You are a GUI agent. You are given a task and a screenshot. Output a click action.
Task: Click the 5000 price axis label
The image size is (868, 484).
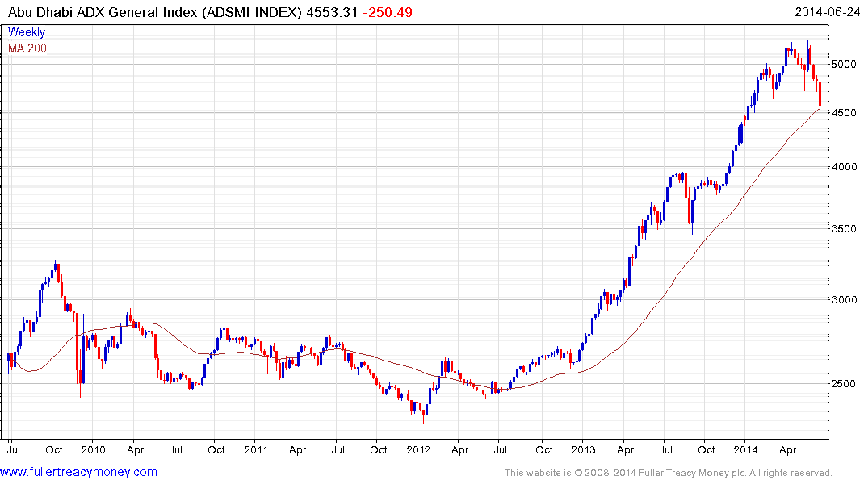845,65
